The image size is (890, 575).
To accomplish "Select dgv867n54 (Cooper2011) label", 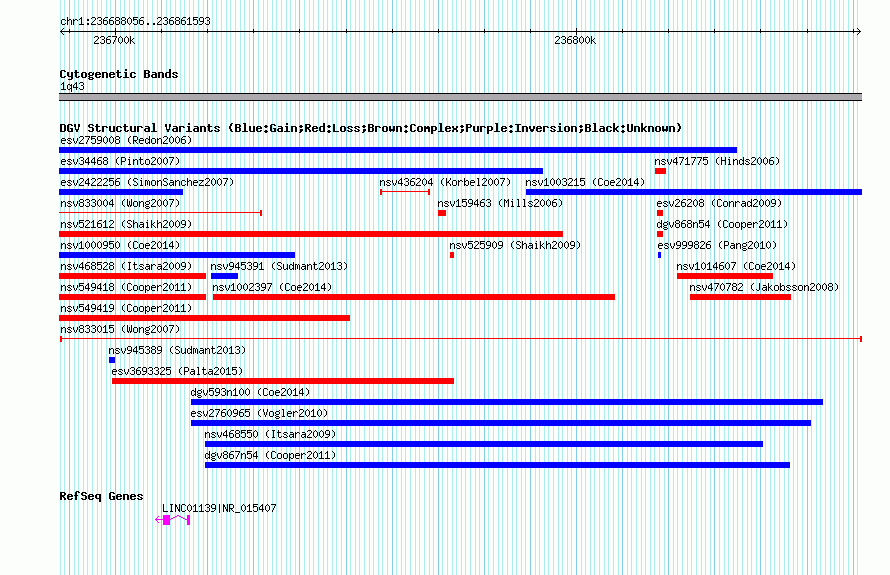I will 270,455.
